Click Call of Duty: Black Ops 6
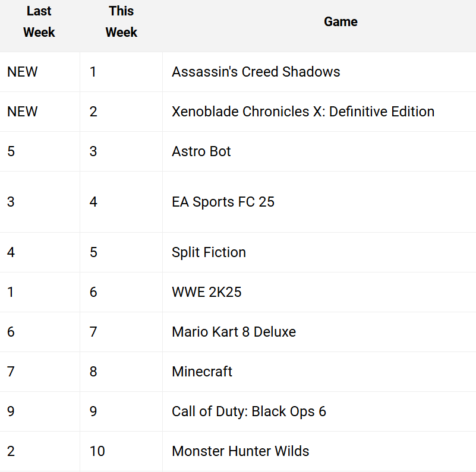 click(x=249, y=411)
